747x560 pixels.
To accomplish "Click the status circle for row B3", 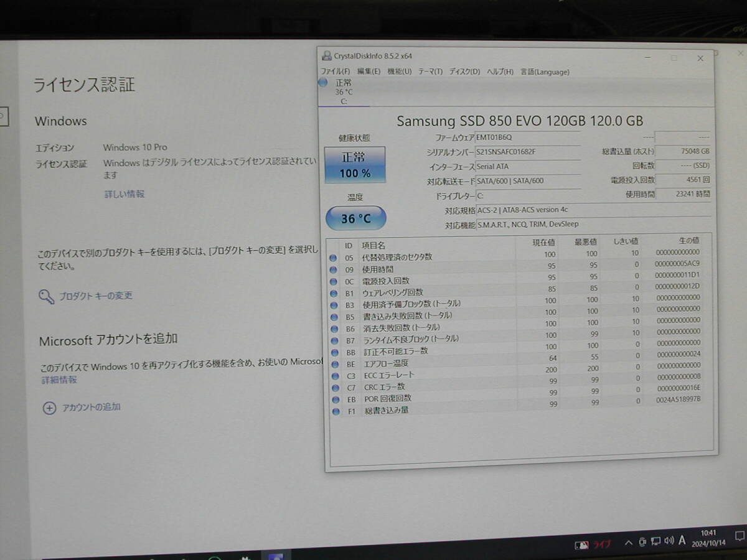I will 334,305.
